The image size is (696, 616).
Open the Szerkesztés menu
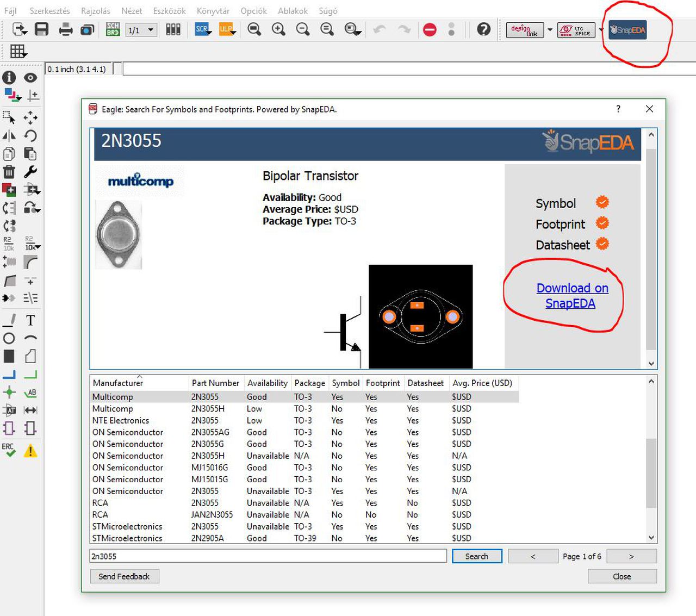[49, 11]
